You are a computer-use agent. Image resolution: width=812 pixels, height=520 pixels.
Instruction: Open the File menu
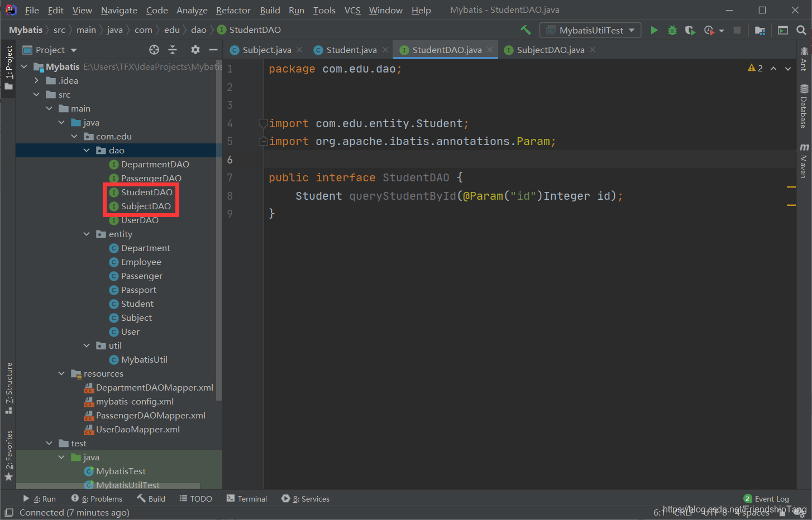click(32, 10)
